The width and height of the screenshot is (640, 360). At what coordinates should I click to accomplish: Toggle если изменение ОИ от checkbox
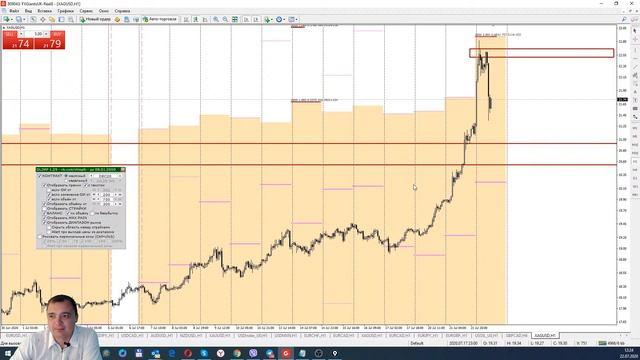click(x=49, y=195)
